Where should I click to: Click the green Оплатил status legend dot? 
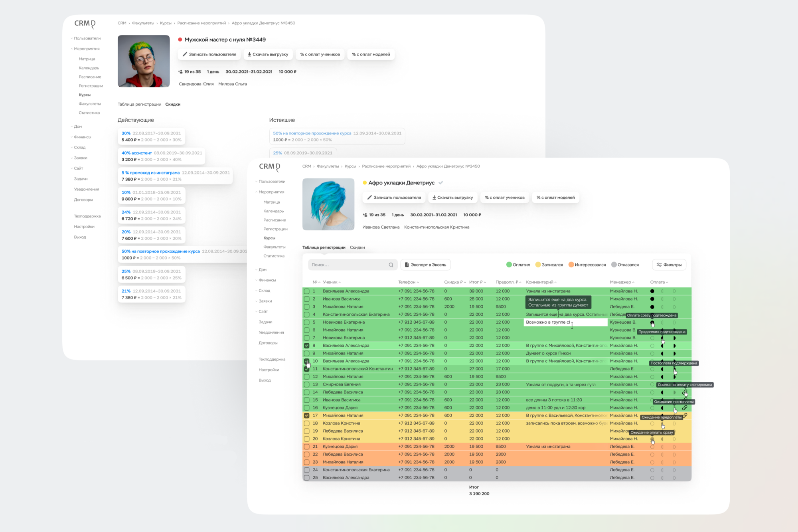509,265
